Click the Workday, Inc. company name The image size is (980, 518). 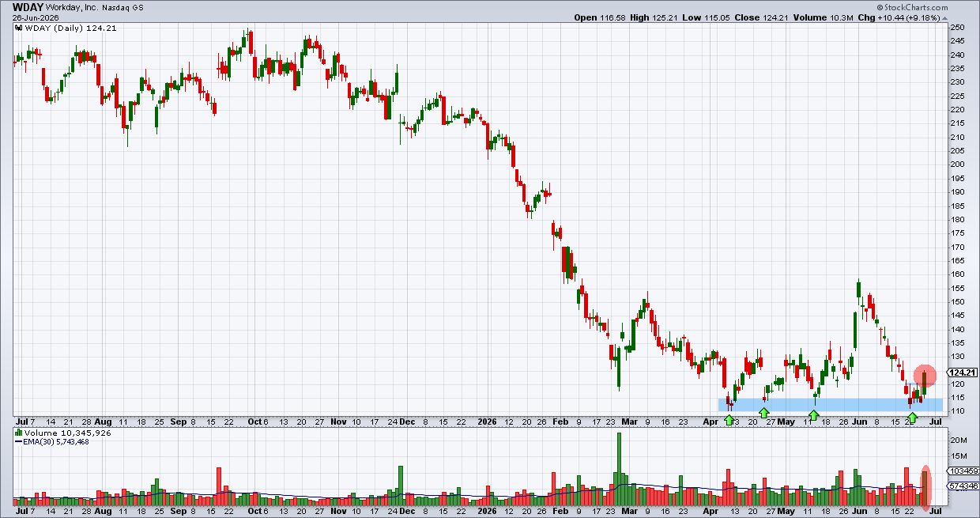pos(73,6)
